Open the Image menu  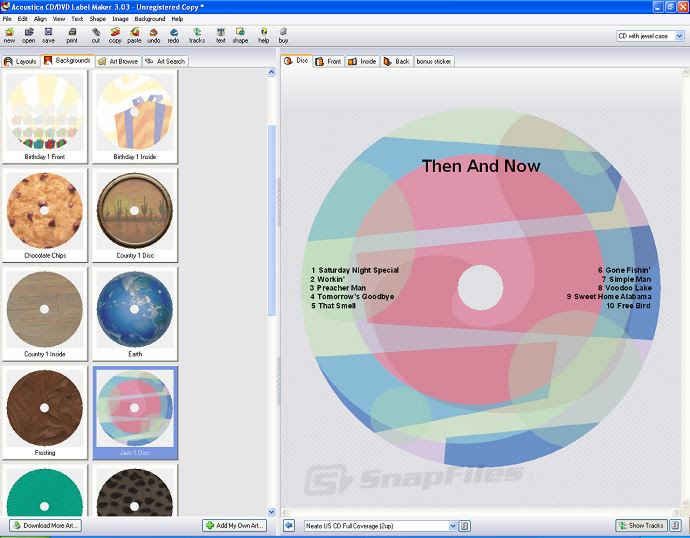coord(120,19)
